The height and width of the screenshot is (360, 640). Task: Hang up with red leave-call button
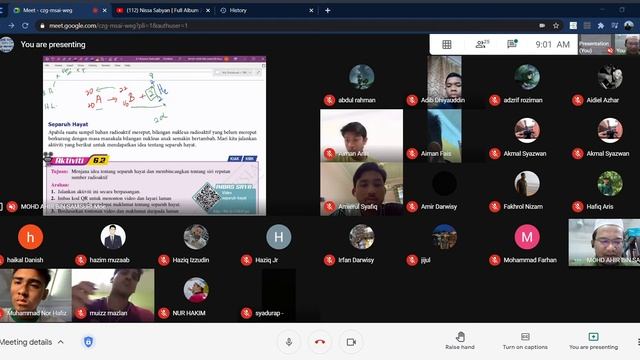320,342
